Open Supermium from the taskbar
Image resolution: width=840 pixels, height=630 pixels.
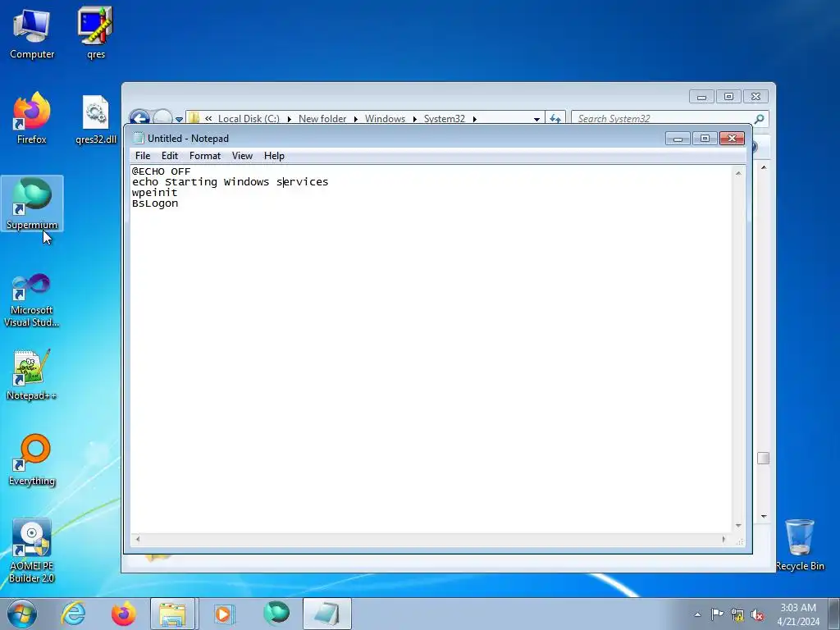click(x=276, y=614)
